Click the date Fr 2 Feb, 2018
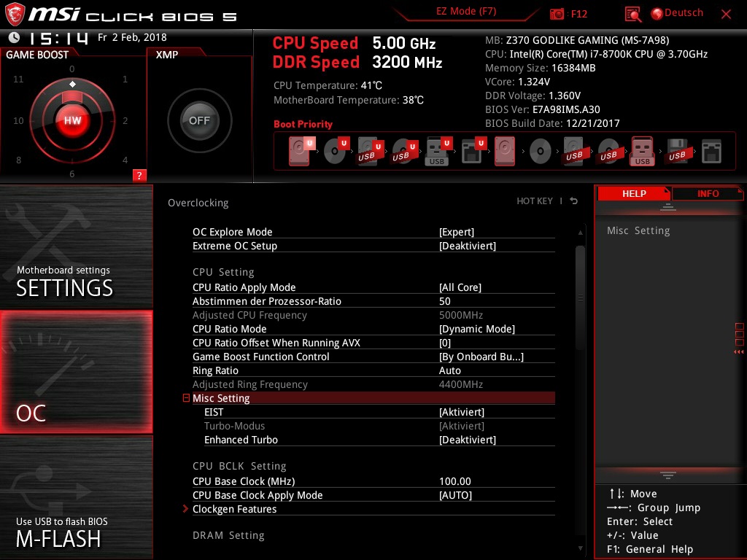The height and width of the screenshot is (560, 747). (x=132, y=37)
